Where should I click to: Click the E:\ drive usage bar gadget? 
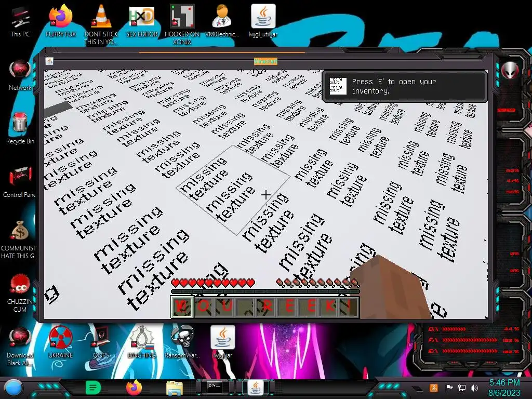(474, 351)
